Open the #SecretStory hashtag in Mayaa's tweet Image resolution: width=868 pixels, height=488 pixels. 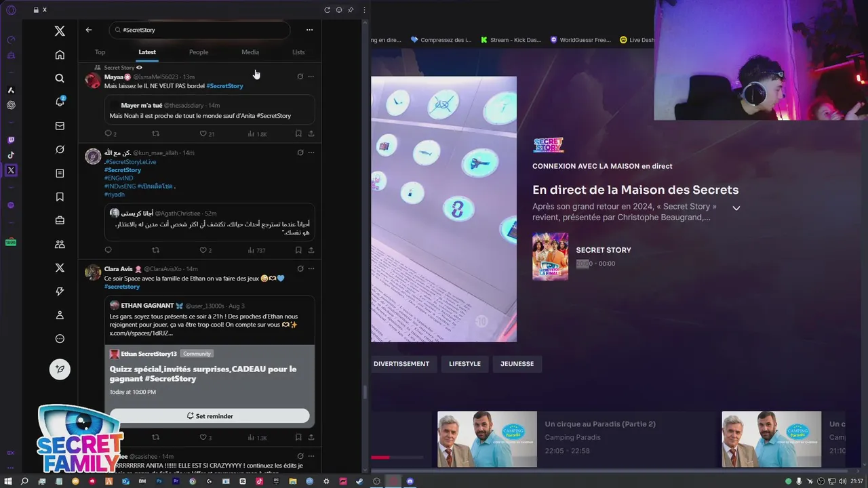[224, 86]
